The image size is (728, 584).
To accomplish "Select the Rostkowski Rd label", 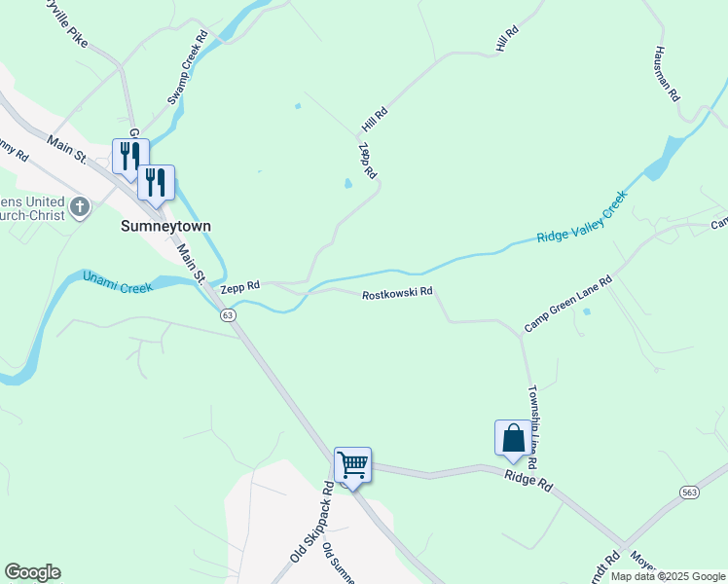I will click(397, 293).
